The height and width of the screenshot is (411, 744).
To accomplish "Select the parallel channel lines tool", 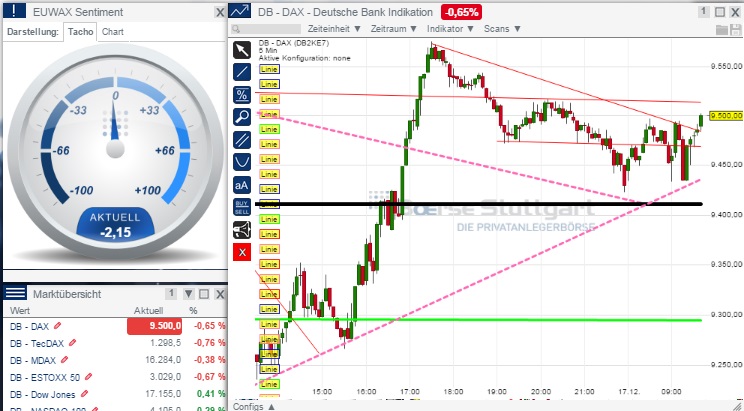I will pos(242,140).
